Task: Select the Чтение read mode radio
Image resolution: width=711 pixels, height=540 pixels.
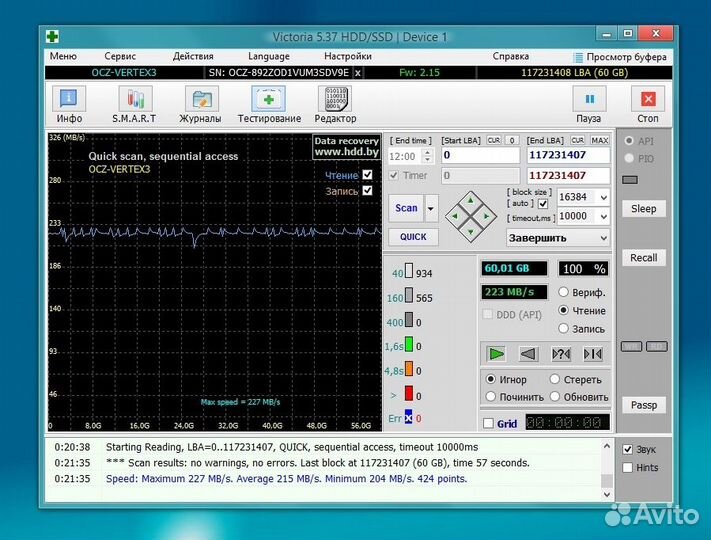Action: pyautogui.click(x=563, y=311)
